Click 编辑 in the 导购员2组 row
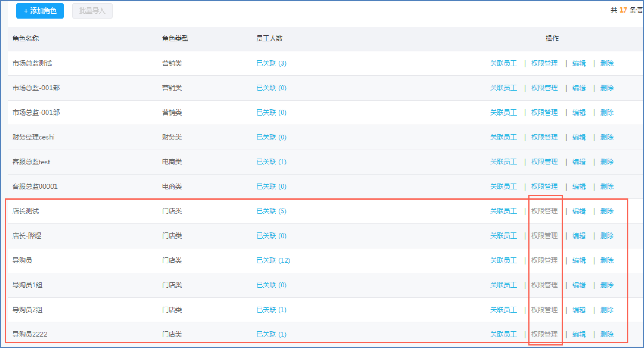Screen dimensions: 644x348 (579, 310)
